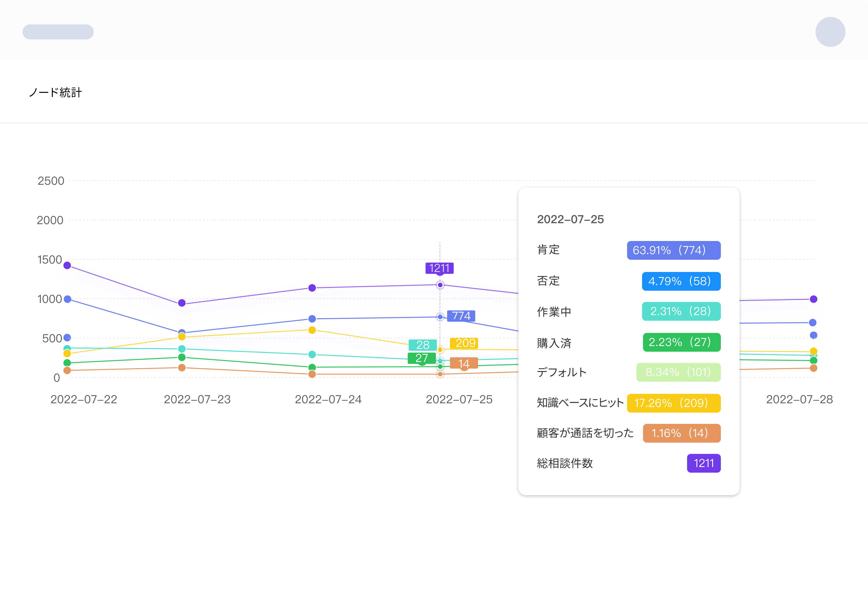The width and height of the screenshot is (868, 603).
Task: Click the 8.34% (101) light green badge
Action: (x=678, y=372)
